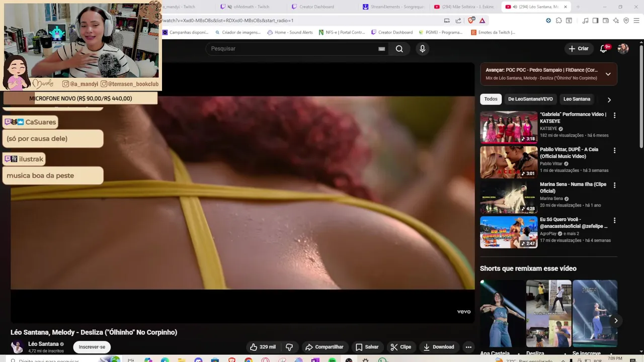Click the Brave VPN shield icon

click(626, 21)
